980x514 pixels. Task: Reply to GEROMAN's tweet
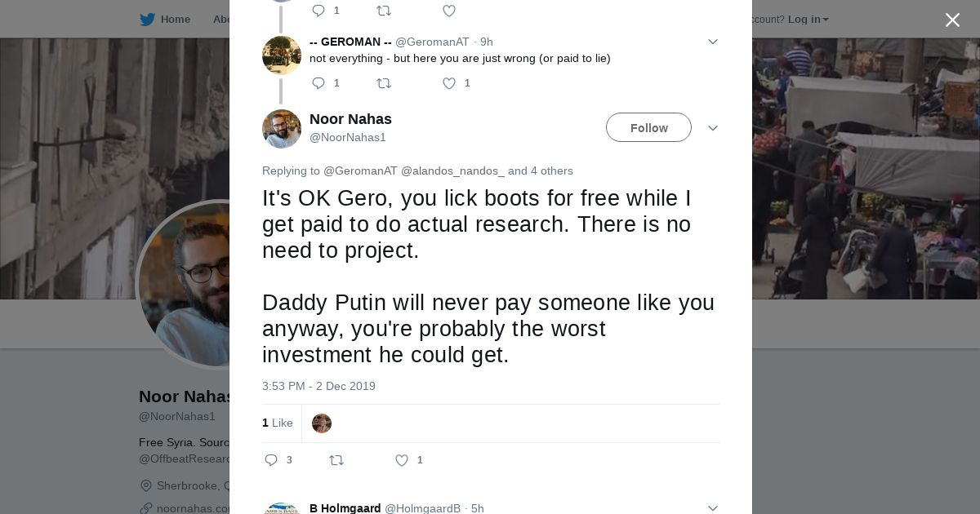coord(318,83)
